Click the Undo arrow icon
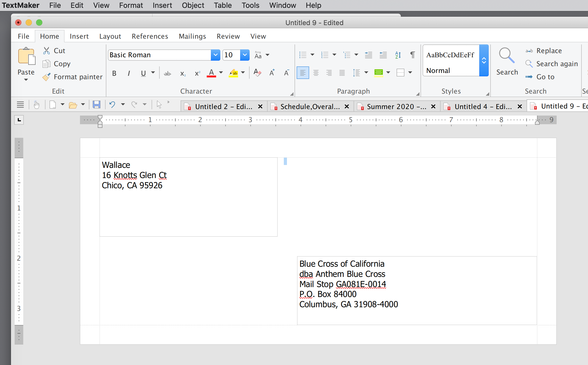This screenshot has width=588, height=365. (112, 105)
